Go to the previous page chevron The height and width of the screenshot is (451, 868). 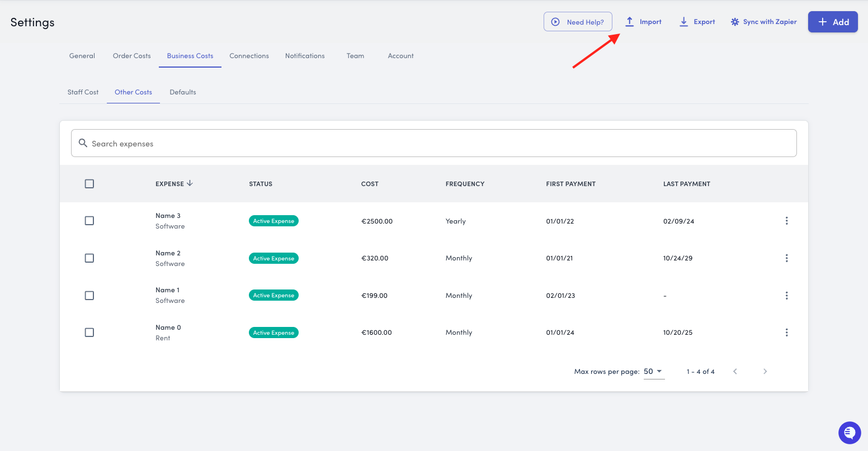coord(735,372)
